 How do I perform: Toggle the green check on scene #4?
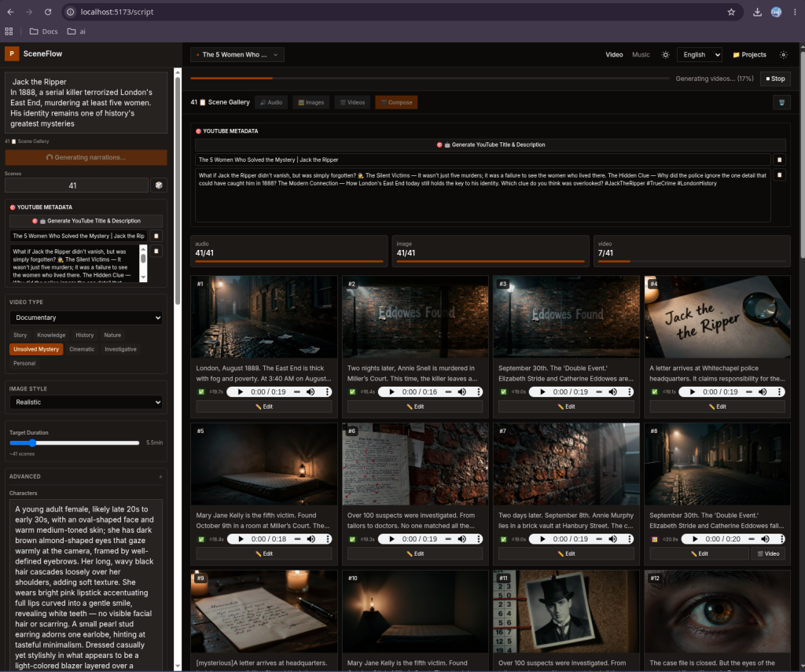655,391
